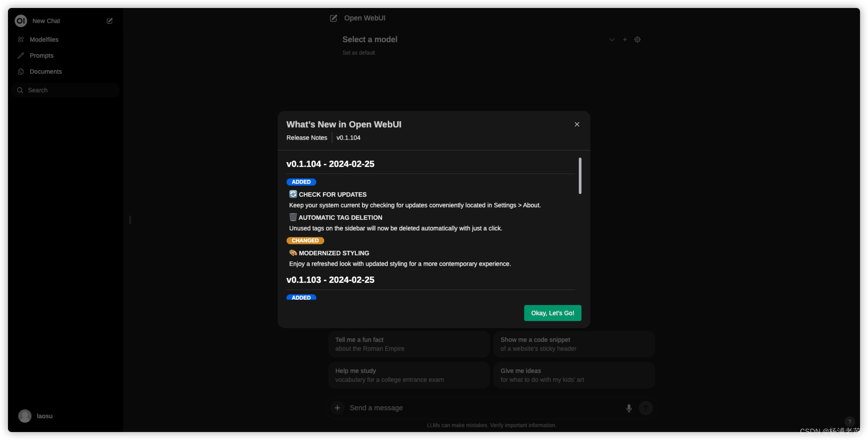This screenshot has height=440, width=868.
Task: Click the MODERNIZED STYLING palette icon
Action: tap(293, 253)
